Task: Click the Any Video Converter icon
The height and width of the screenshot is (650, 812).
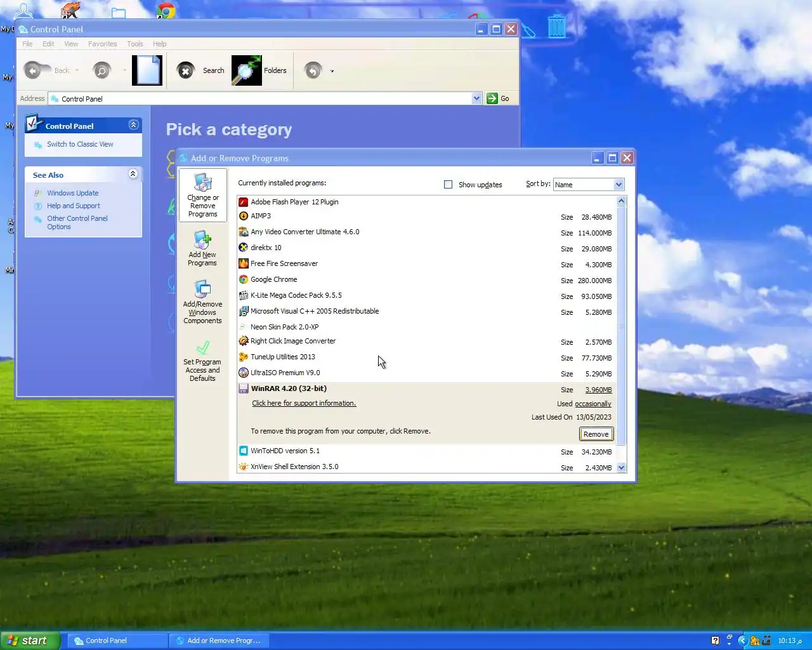Action: pyautogui.click(x=243, y=232)
